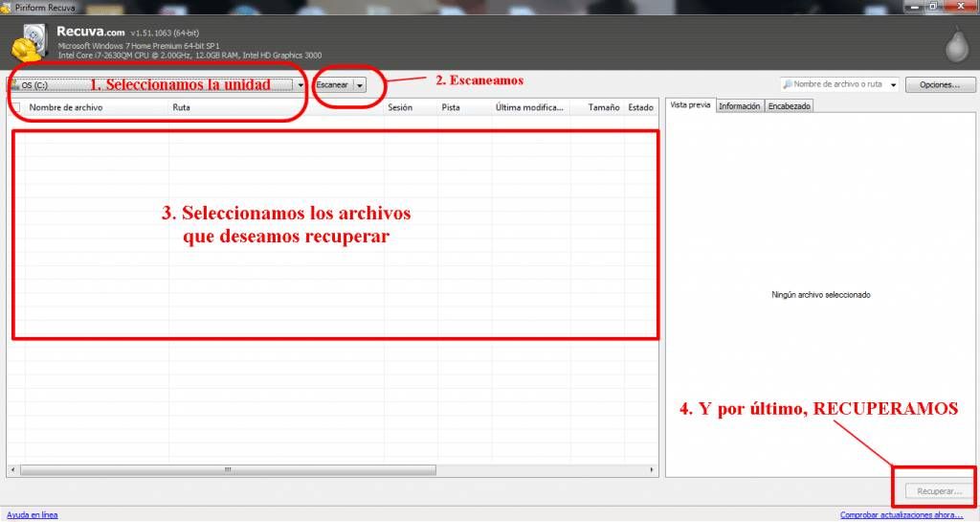
Task: Click the Recuva.com title text
Action: click(x=91, y=32)
